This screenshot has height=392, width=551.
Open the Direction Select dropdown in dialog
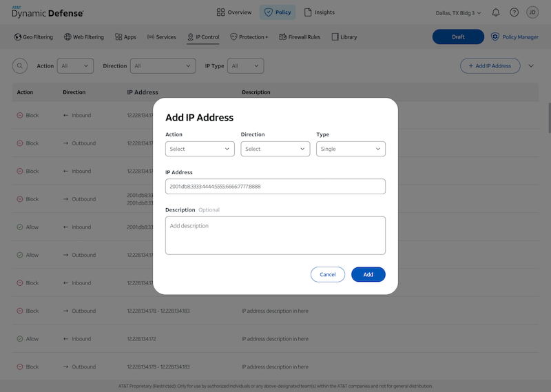point(275,149)
